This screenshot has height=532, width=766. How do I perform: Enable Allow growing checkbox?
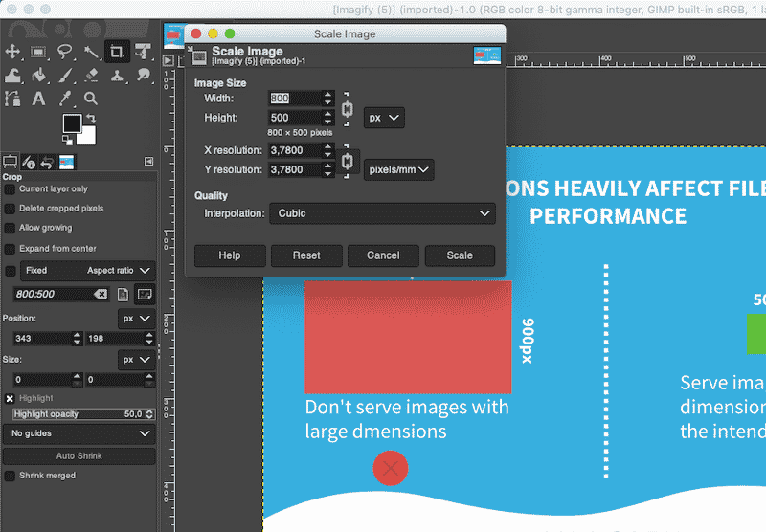click(x=10, y=229)
